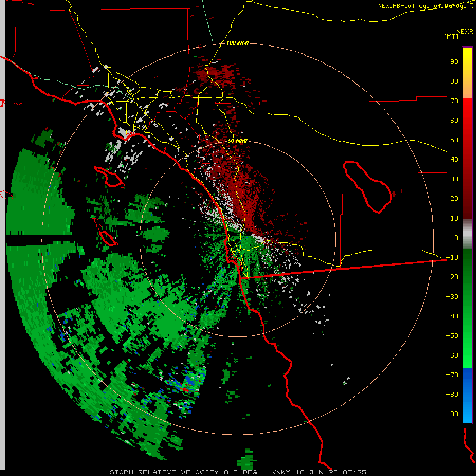Select the -10 value on the velocity scale
476x476 pixels.
click(452, 258)
